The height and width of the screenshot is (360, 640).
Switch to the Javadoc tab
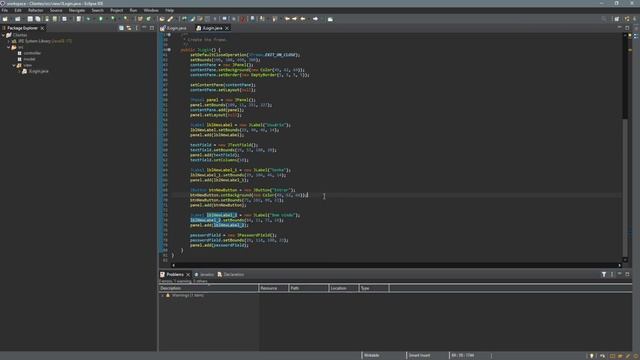coord(204,274)
